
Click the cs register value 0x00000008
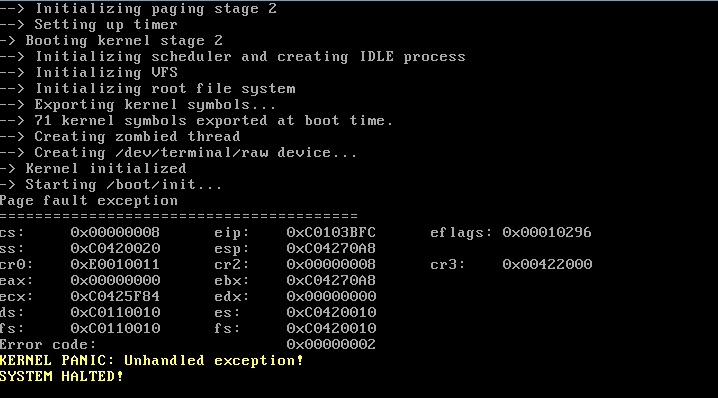(x=115, y=233)
